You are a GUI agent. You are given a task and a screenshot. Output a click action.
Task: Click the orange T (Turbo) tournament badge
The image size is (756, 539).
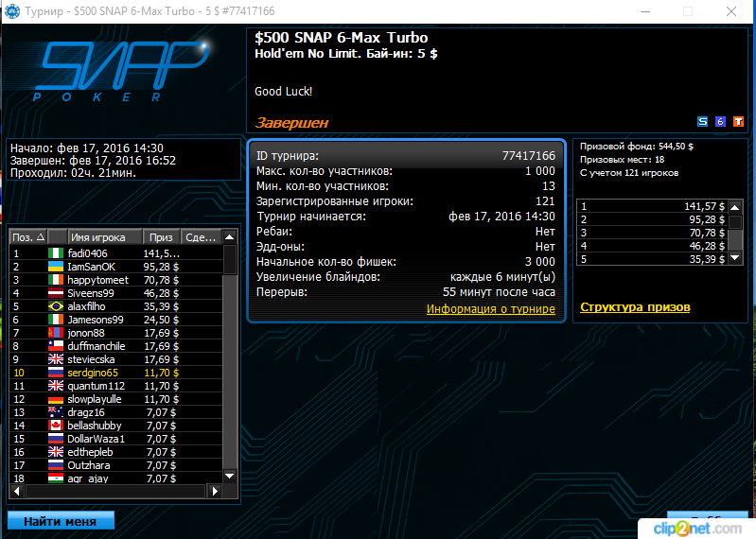click(x=738, y=121)
